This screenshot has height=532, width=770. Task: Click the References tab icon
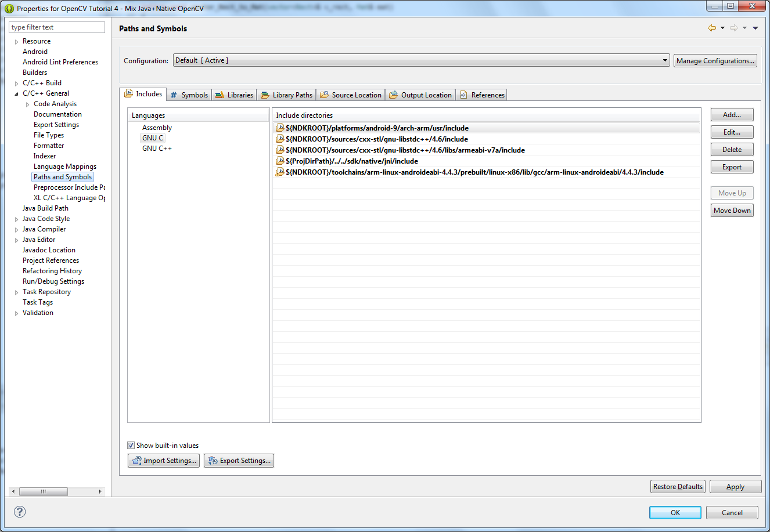pyautogui.click(x=463, y=95)
